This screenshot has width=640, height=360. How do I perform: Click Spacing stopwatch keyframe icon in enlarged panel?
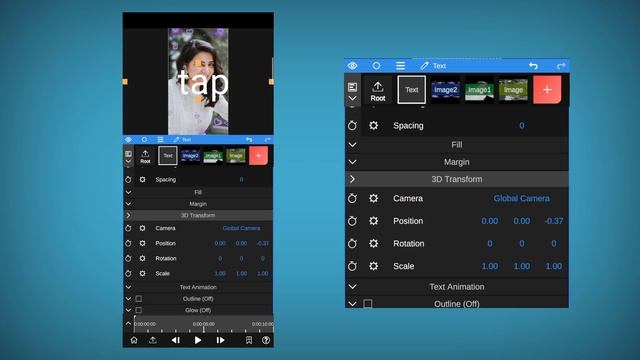352,126
